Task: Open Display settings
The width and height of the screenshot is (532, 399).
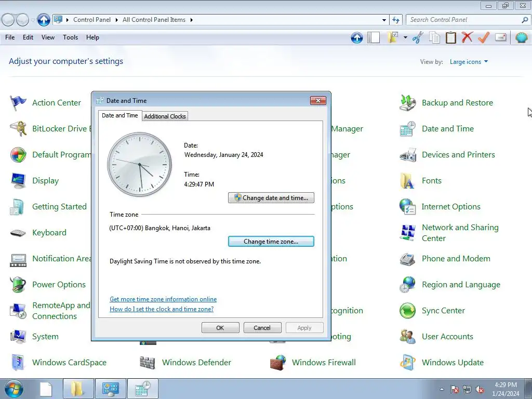Action: click(35, 181)
